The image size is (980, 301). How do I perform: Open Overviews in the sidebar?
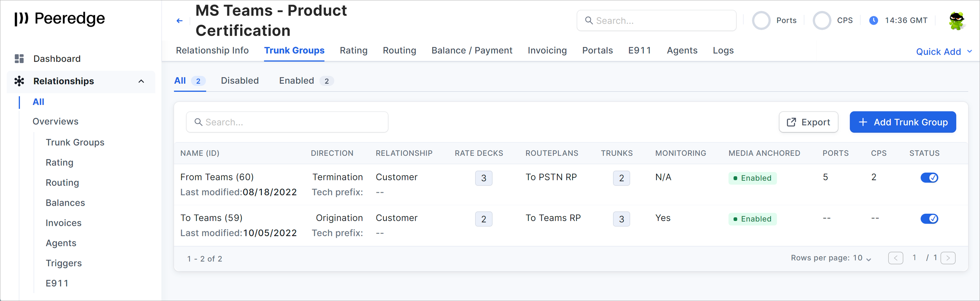click(56, 121)
